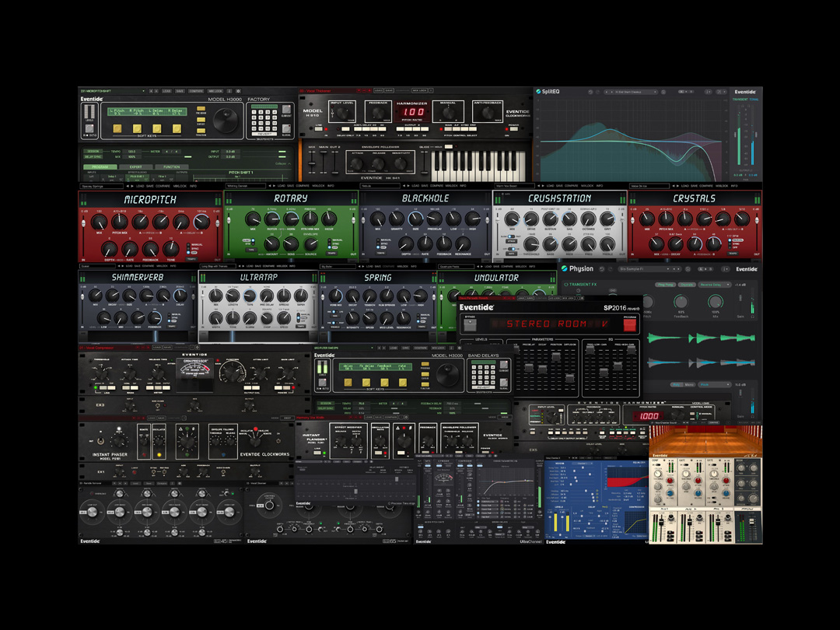Click the UltraTap TAPS knob
The height and width of the screenshot is (630, 840).
tap(249, 296)
